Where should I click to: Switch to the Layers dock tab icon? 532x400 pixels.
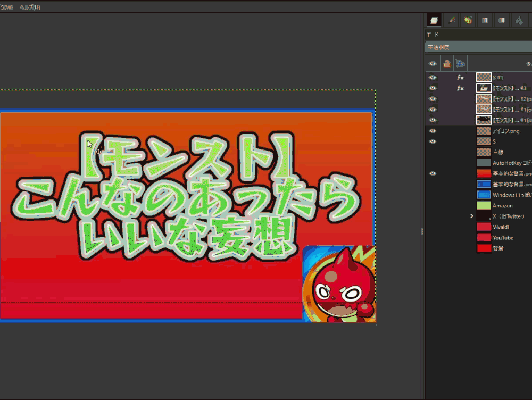point(435,20)
